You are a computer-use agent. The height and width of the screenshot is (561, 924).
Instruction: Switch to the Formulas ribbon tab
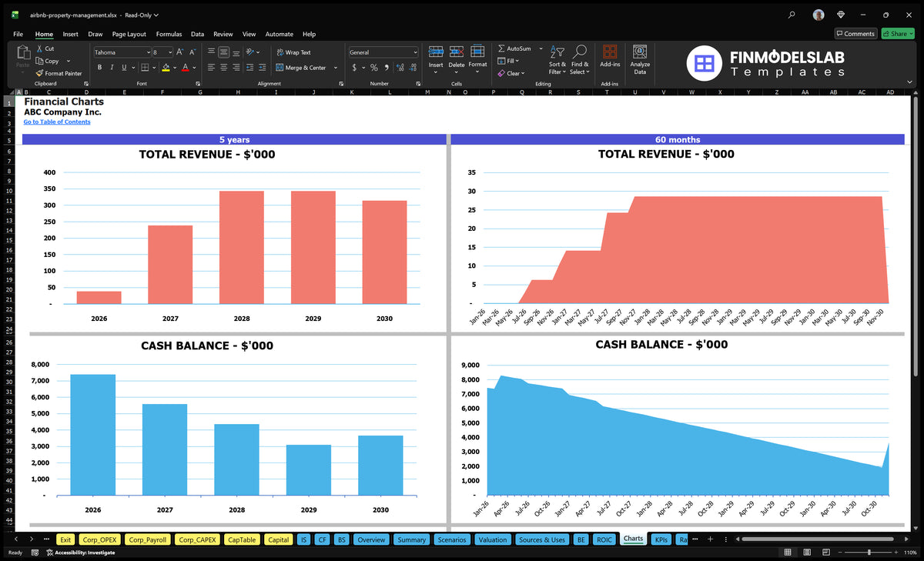tap(169, 34)
